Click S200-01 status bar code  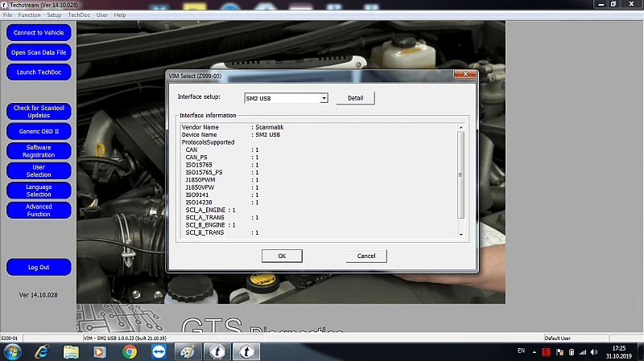click(x=9, y=338)
